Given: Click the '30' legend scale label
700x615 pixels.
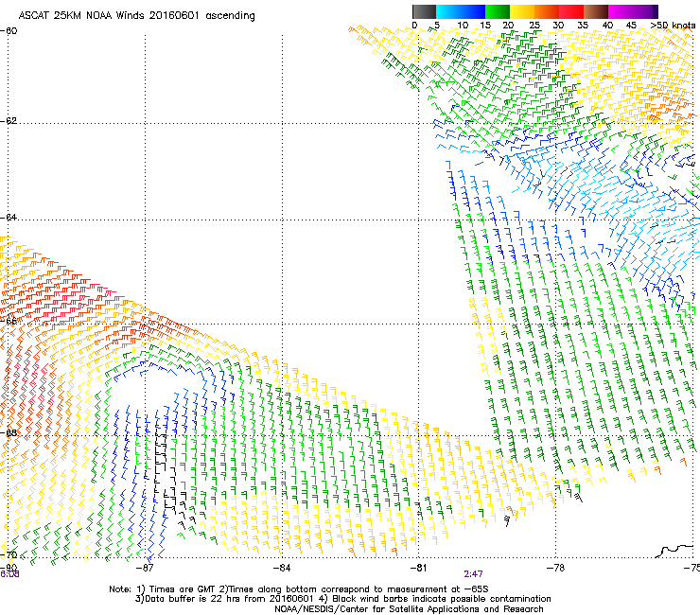Looking at the screenshot, I should [558, 26].
